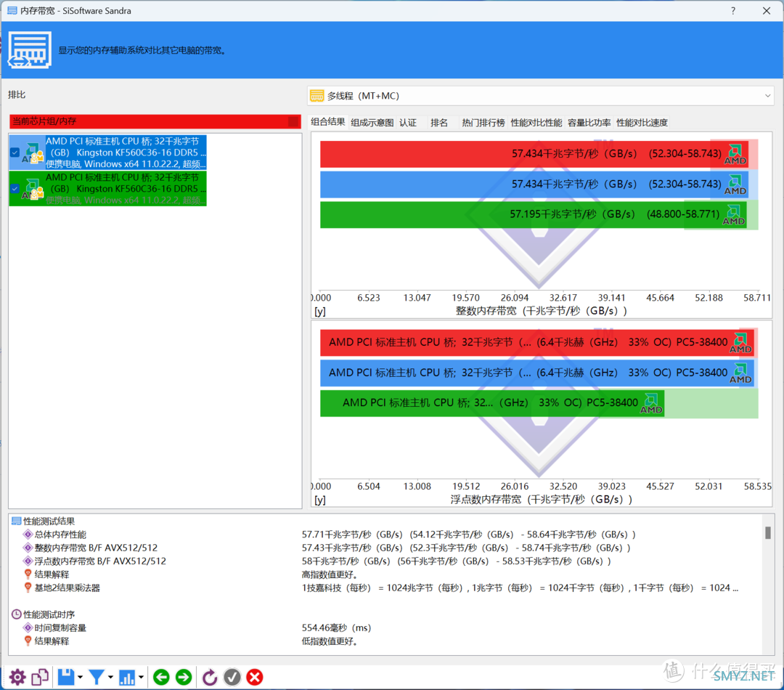
Task: Select the 当前芯片组/内存 red header bar
Action: pos(155,121)
